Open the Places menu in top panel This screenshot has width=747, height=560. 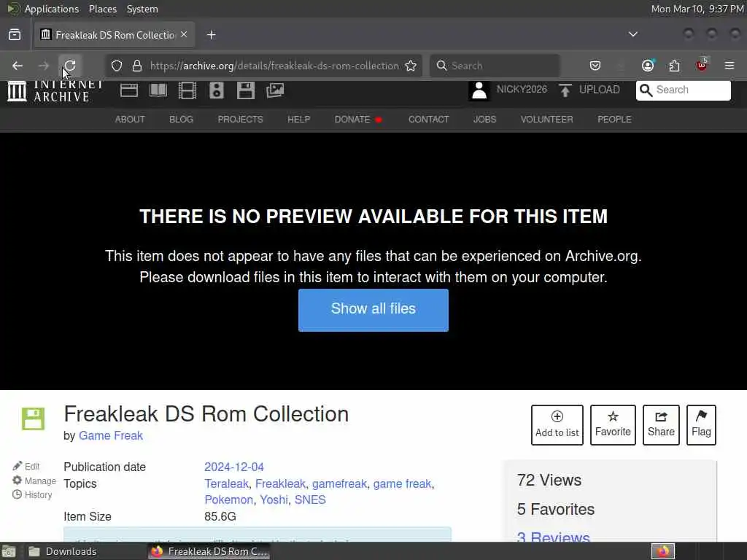[x=102, y=9]
